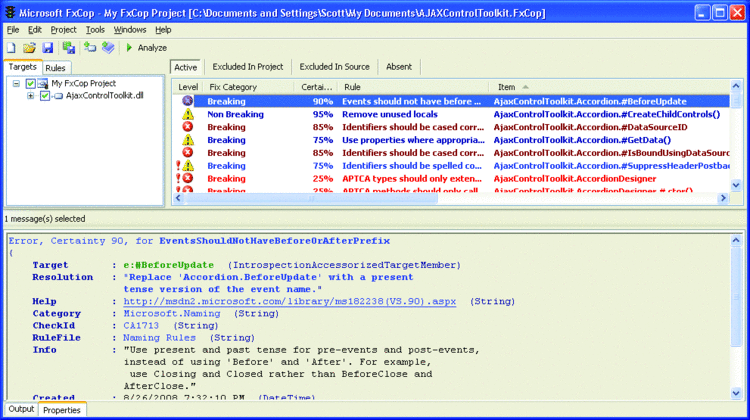This screenshot has width=750, height=420.
Task: Open the msdn2 help link for CA1713
Action: point(289,301)
